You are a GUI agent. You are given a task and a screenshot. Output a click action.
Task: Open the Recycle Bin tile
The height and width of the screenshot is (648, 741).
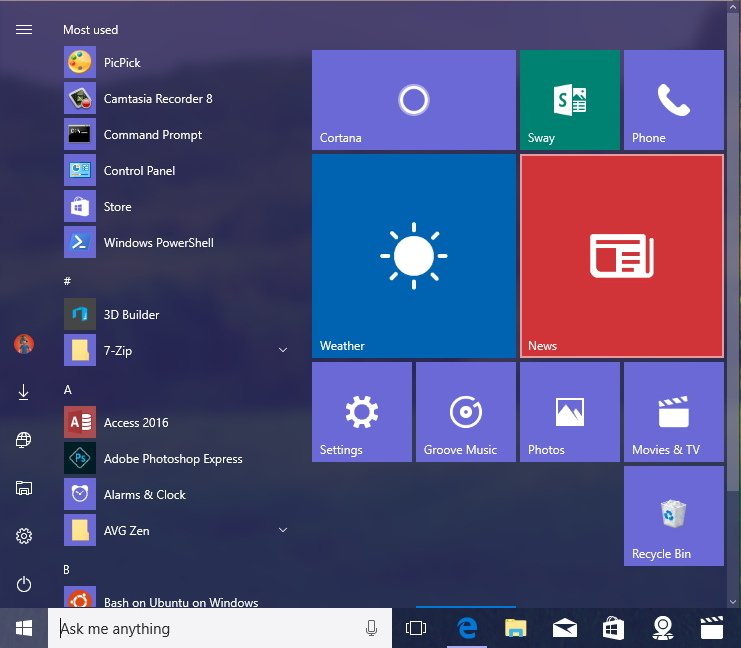(673, 516)
